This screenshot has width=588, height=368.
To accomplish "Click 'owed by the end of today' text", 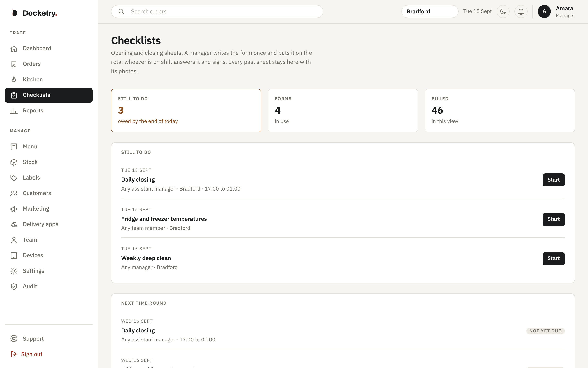I will click(148, 121).
